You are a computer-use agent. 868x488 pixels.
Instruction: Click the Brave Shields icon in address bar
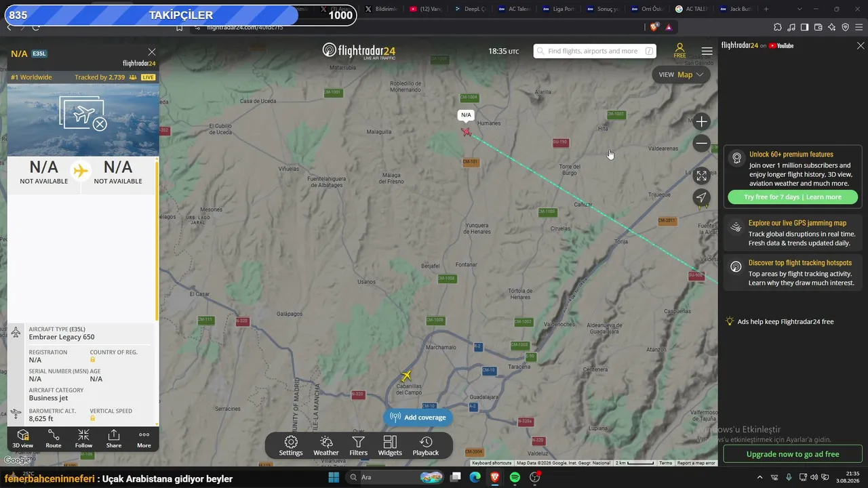pyautogui.click(x=654, y=27)
